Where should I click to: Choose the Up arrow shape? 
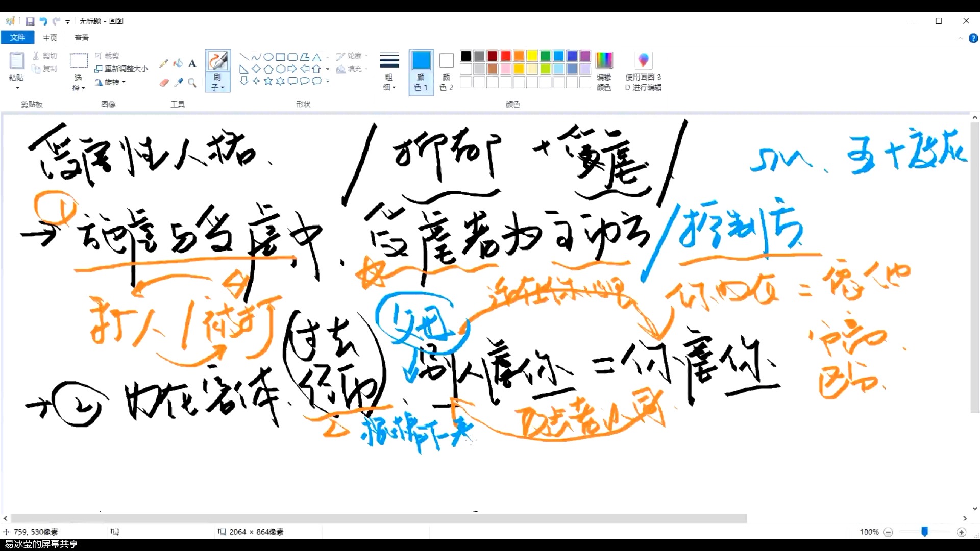coord(317,69)
